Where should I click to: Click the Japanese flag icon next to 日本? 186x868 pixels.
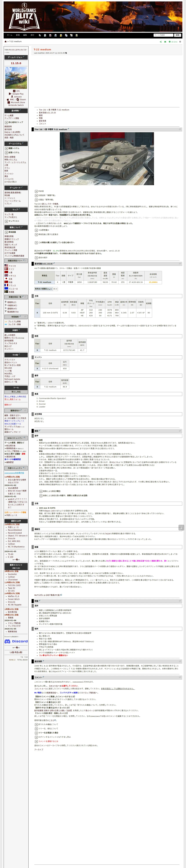click(6, 279)
